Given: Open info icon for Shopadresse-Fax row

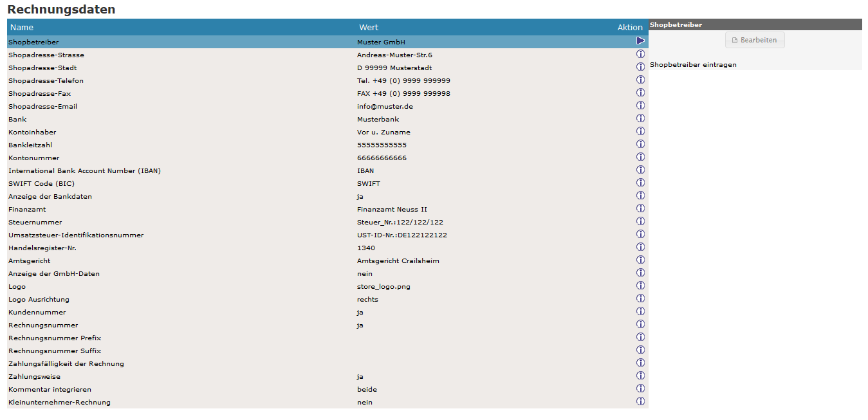Looking at the screenshot, I should tap(640, 93).
